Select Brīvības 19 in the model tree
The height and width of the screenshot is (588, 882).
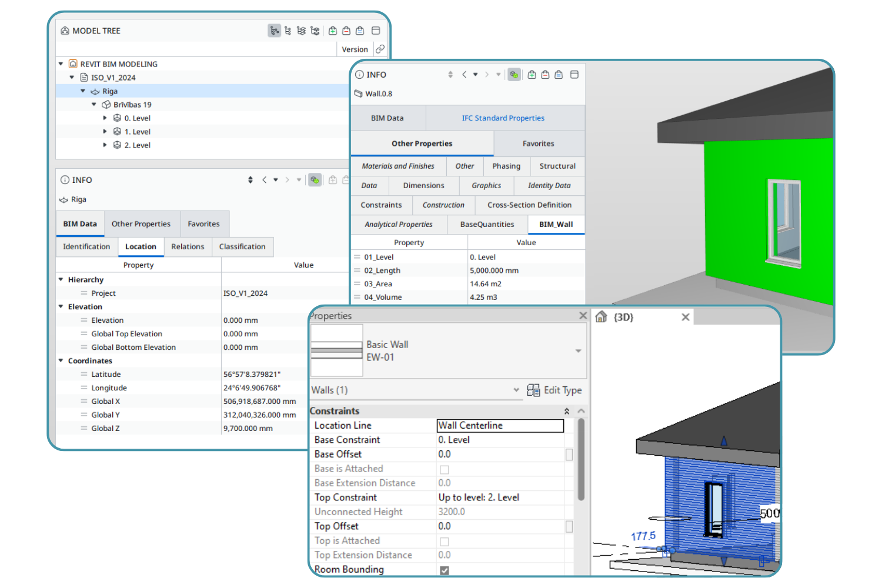[132, 105]
